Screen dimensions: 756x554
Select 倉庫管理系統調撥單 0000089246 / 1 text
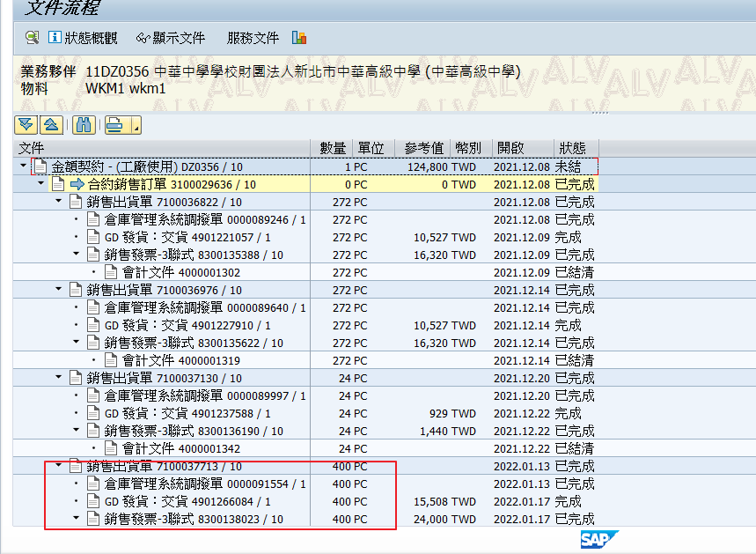pos(205,220)
